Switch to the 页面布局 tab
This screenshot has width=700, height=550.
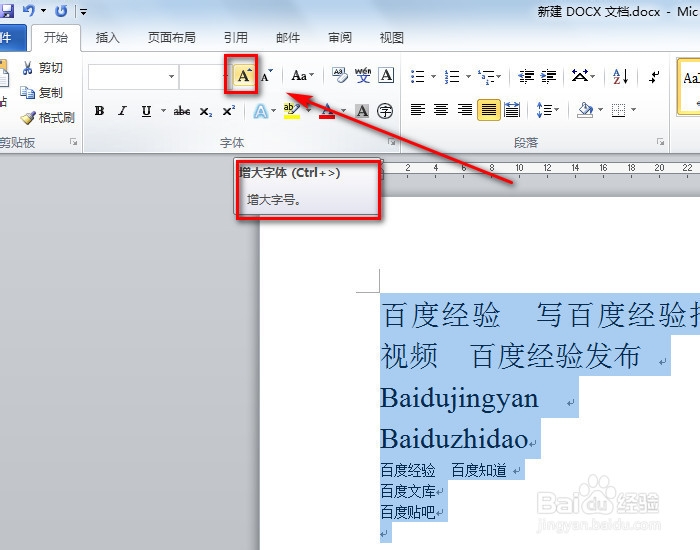171,38
